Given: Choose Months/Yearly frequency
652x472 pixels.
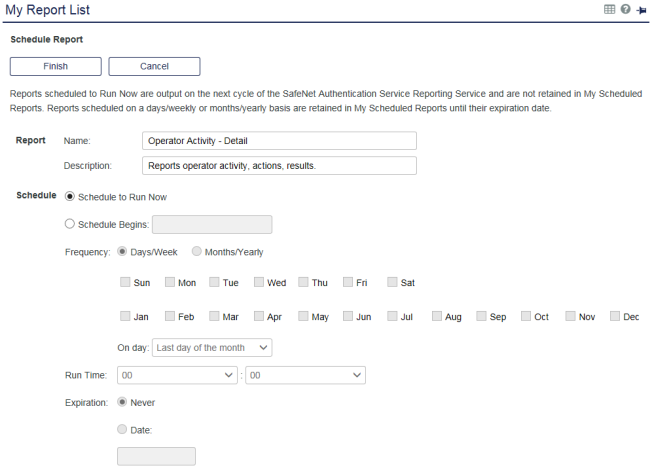Looking at the screenshot, I should click(197, 253).
